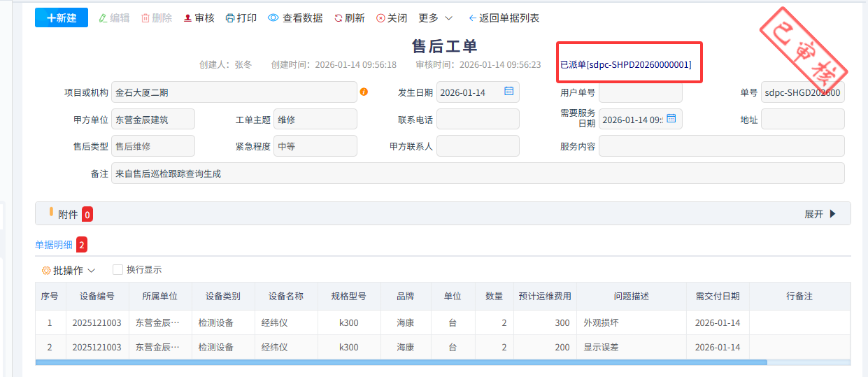Click the 新建 new button
Screen dimensions: 868x377
click(62, 18)
